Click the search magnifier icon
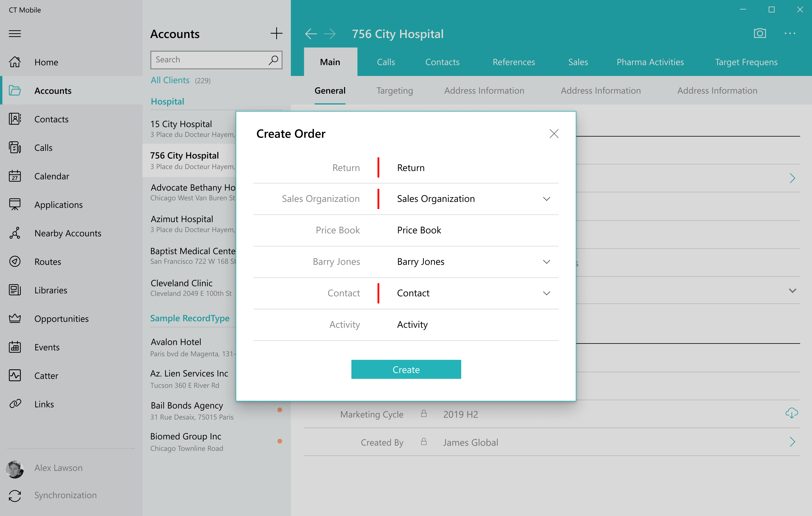Viewport: 812px width, 516px height. coord(273,60)
